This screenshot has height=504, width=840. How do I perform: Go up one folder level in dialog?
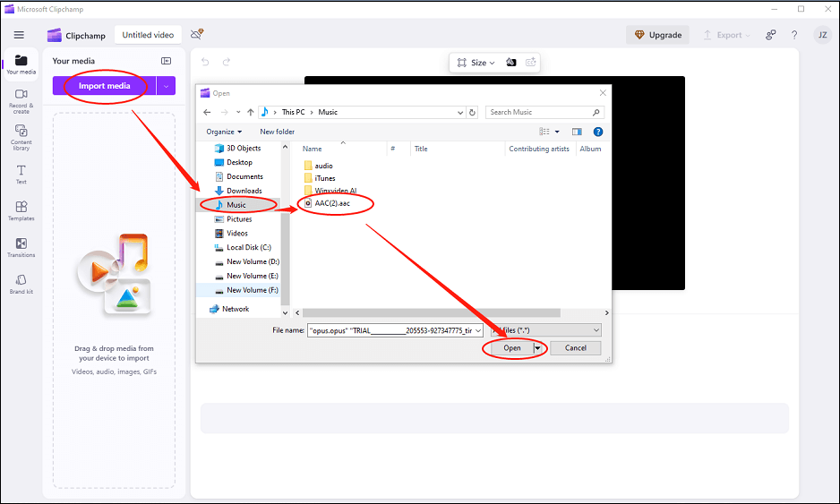click(250, 112)
